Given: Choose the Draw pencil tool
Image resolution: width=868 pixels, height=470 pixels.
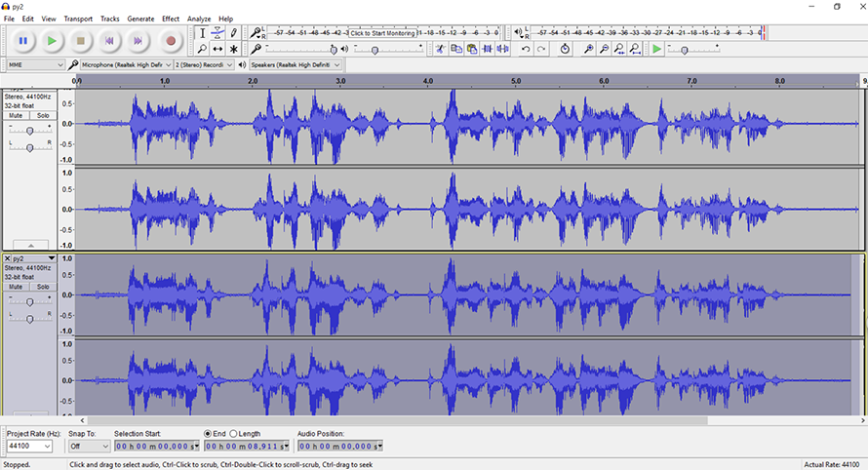Looking at the screenshot, I should pos(233,33).
